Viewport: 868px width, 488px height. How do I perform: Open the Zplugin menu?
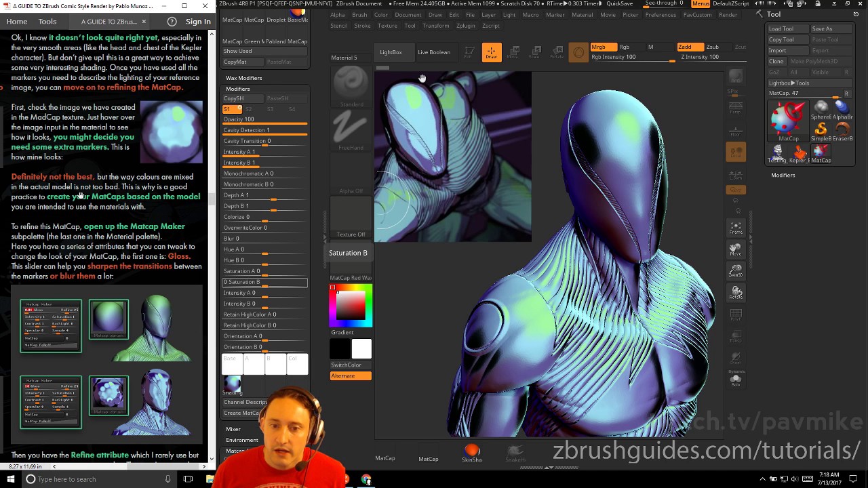(x=466, y=26)
